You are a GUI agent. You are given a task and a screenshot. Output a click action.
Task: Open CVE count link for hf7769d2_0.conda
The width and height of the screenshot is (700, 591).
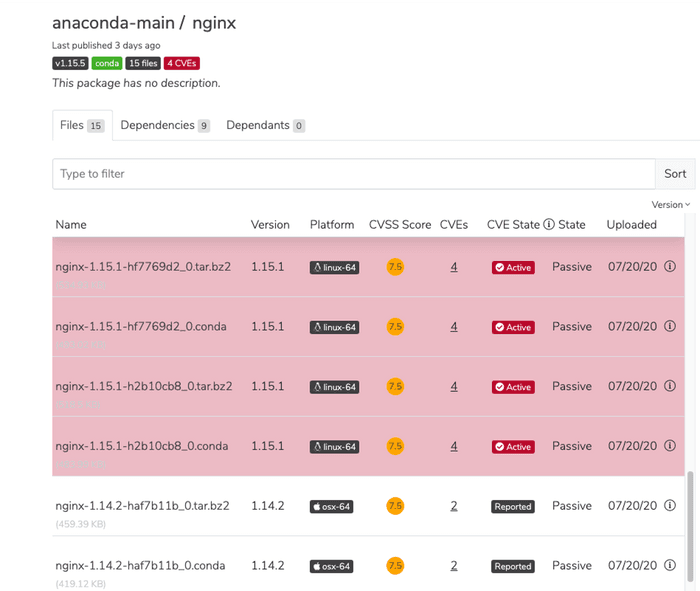(454, 327)
